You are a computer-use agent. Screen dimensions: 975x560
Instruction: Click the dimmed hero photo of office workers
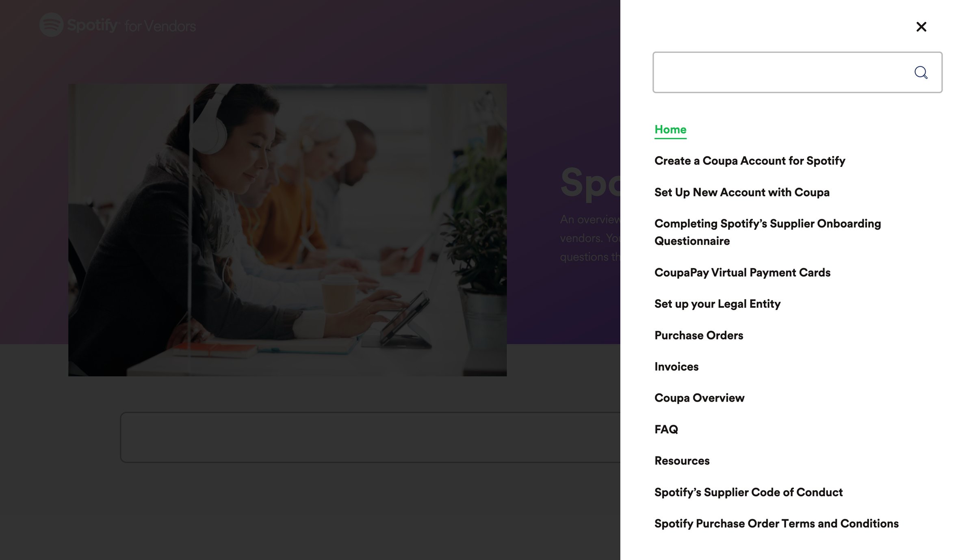coord(287,230)
